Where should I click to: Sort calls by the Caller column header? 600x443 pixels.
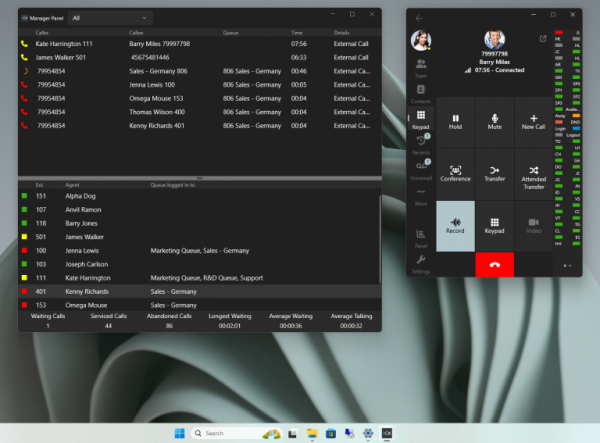pos(42,33)
